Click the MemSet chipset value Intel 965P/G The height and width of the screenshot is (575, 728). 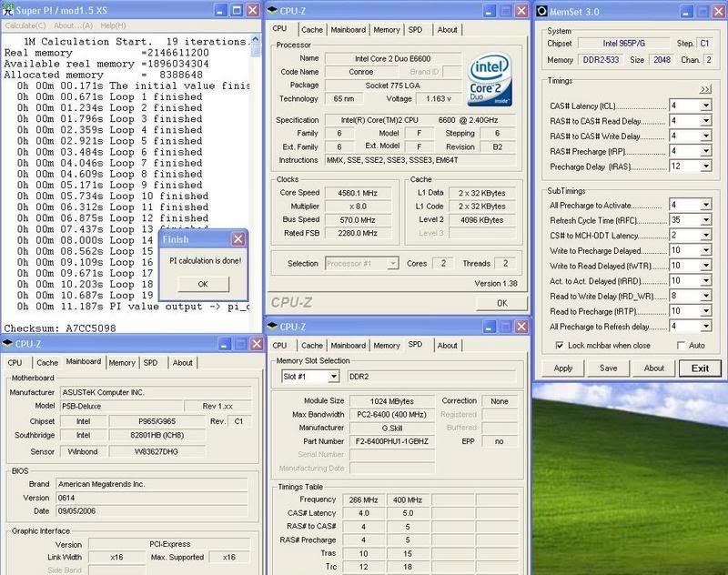tap(623, 44)
